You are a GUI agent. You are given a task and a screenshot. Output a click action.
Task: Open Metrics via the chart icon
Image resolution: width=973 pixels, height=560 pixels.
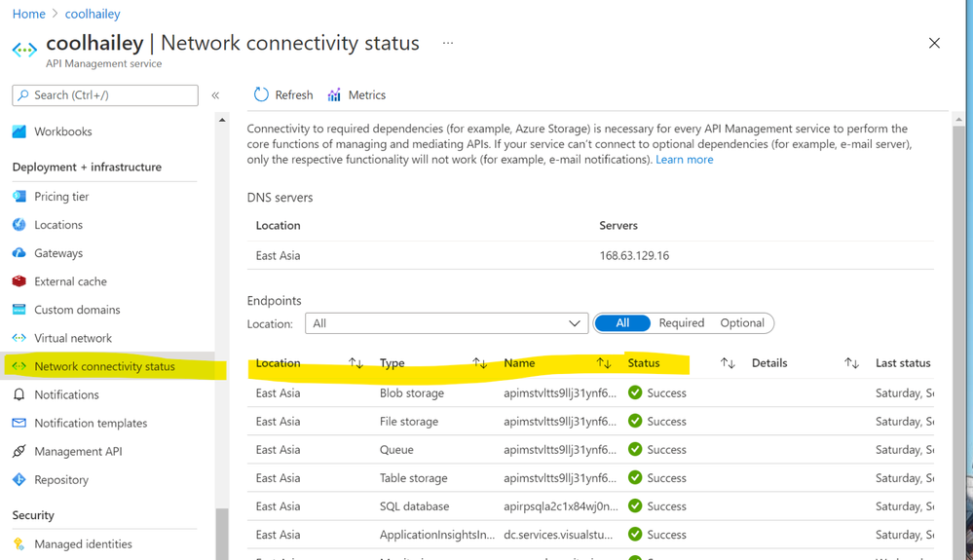coord(334,94)
